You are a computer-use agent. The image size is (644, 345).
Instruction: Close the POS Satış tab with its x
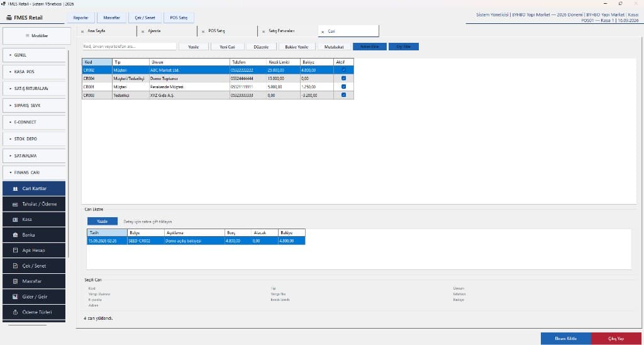(203, 31)
